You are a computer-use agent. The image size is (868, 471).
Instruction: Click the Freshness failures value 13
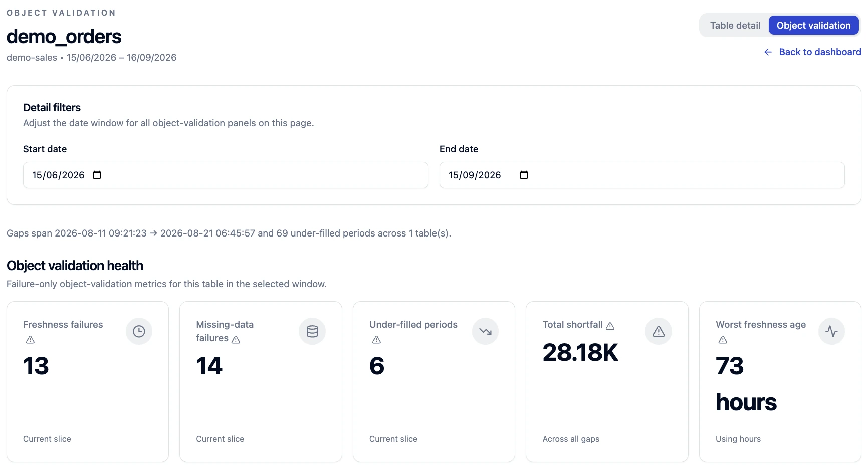click(x=36, y=366)
